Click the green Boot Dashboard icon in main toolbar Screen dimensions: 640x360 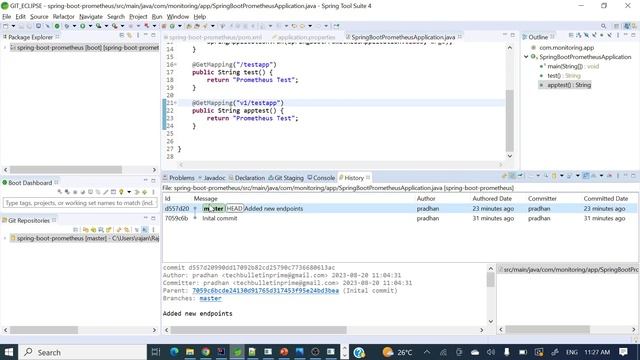click(x=57, y=26)
